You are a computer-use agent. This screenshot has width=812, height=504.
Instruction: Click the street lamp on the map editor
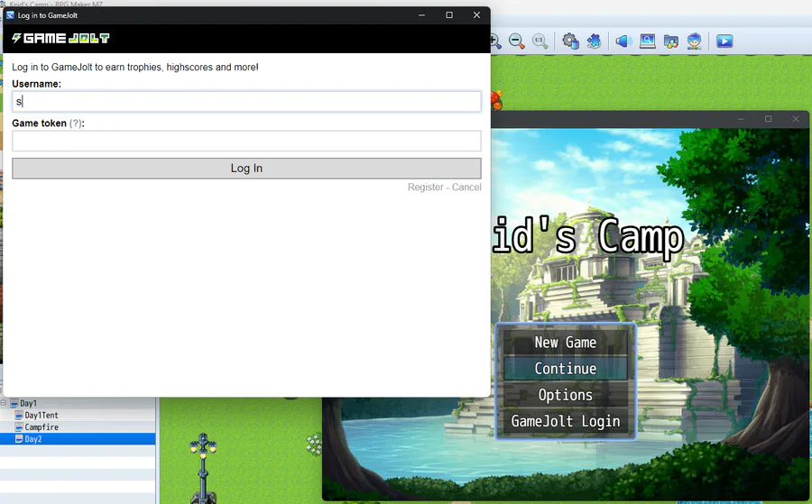point(203,466)
